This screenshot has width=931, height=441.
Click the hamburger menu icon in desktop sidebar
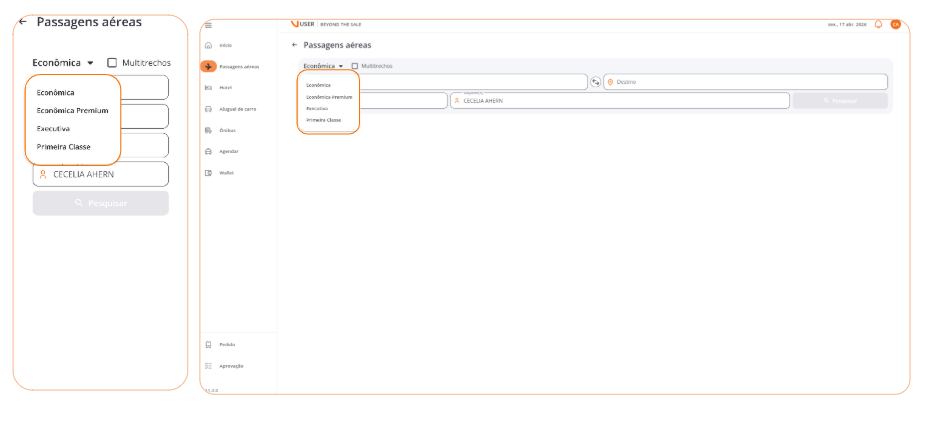click(208, 25)
